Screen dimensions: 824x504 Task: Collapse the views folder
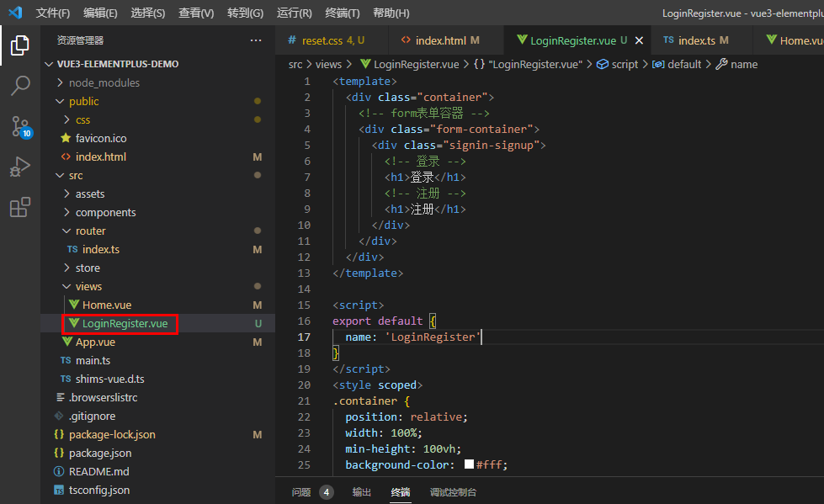[x=66, y=286]
